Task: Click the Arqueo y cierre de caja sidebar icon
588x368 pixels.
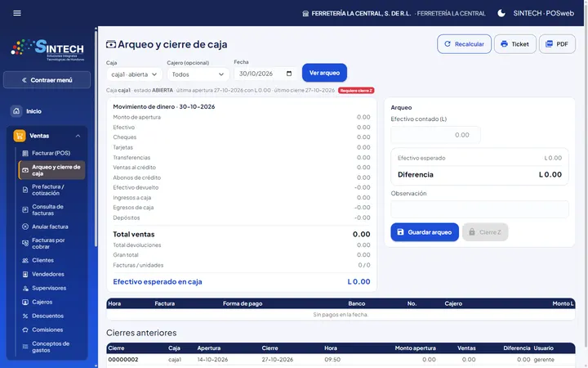Action: 25,170
